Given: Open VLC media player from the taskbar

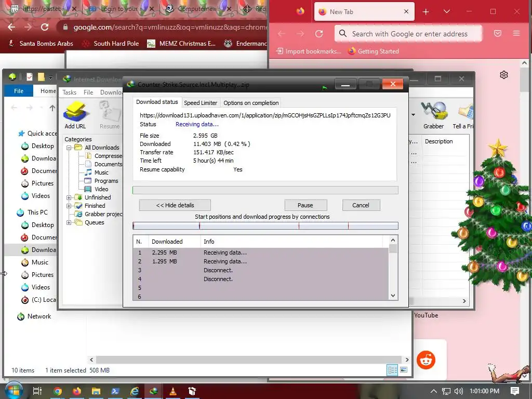Looking at the screenshot, I should tap(173, 391).
